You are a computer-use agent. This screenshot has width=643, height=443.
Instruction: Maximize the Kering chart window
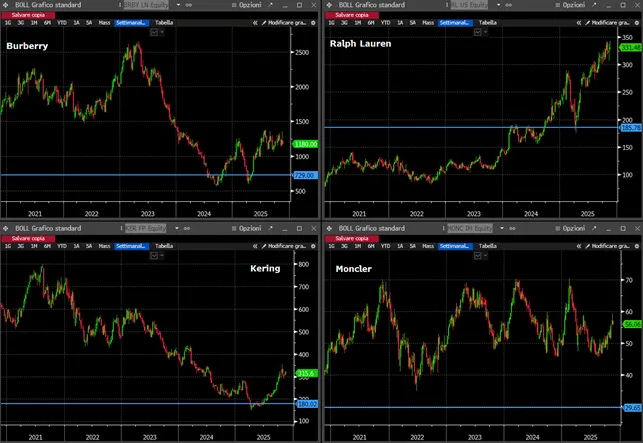click(299, 228)
